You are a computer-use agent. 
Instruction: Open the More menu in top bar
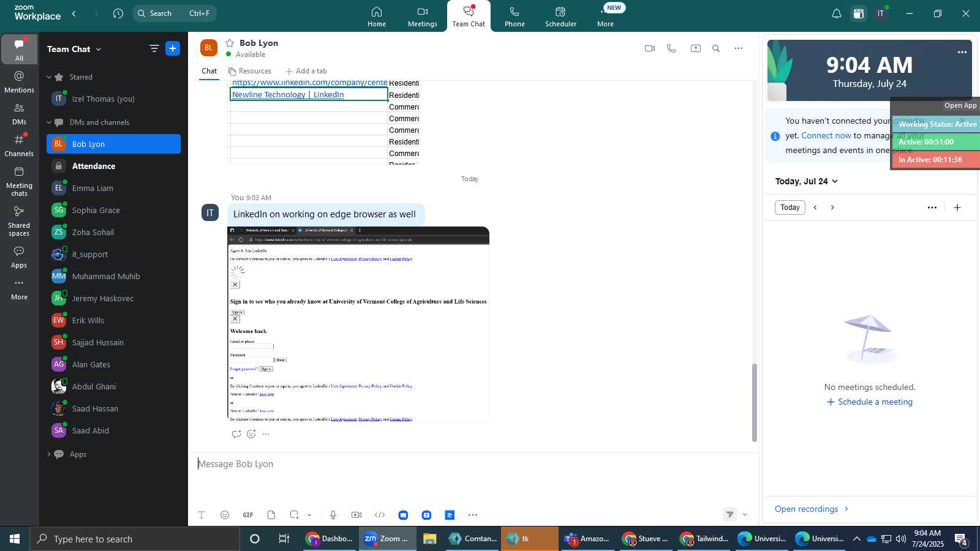(605, 17)
